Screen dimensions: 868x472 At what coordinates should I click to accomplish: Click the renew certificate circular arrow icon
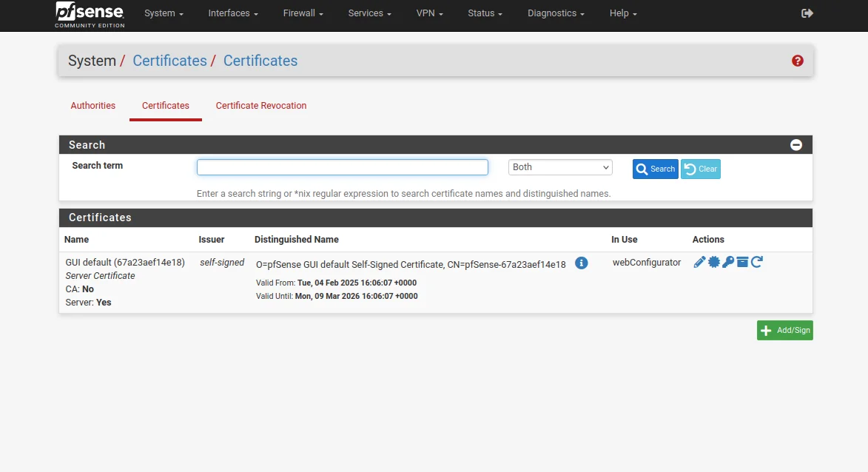[x=756, y=262]
